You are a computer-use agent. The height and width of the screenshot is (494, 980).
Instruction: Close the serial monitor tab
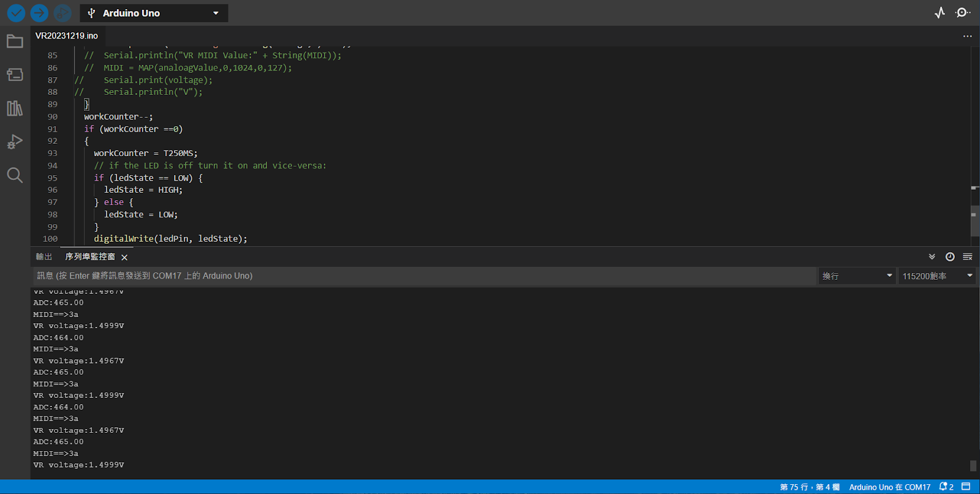pos(124,258)
